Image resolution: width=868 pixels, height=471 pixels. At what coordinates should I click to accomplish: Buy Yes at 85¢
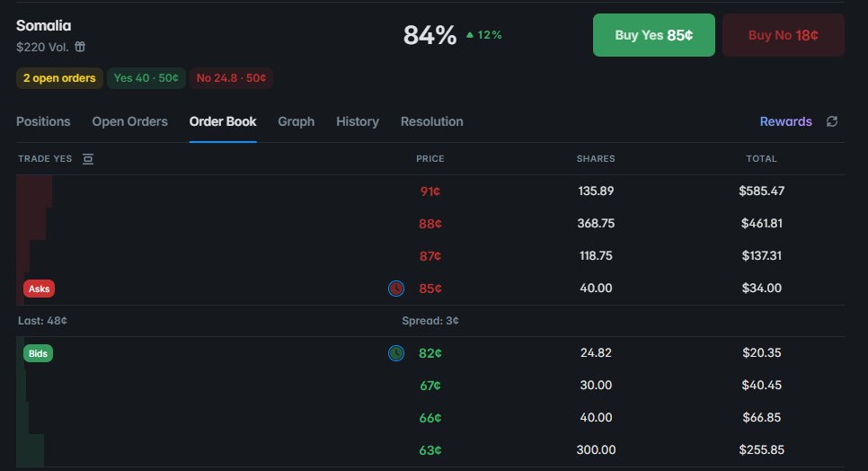654,35
